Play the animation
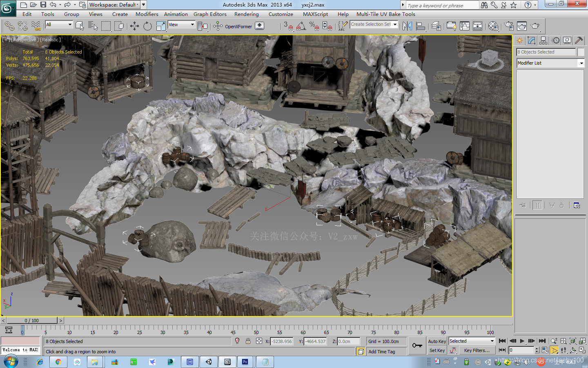588x368 pixels. (x=522, y=341)
